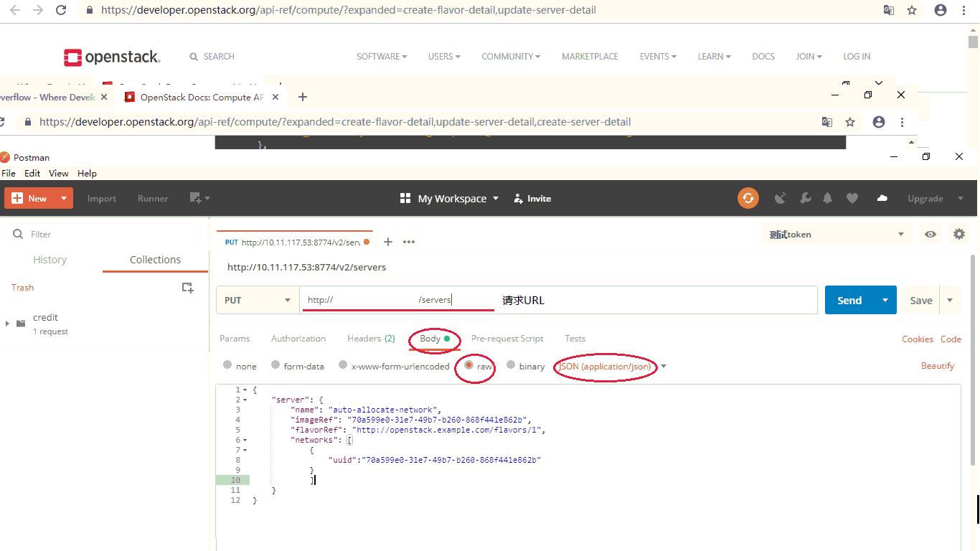Open the File menu in Postman

click(9, 174)
